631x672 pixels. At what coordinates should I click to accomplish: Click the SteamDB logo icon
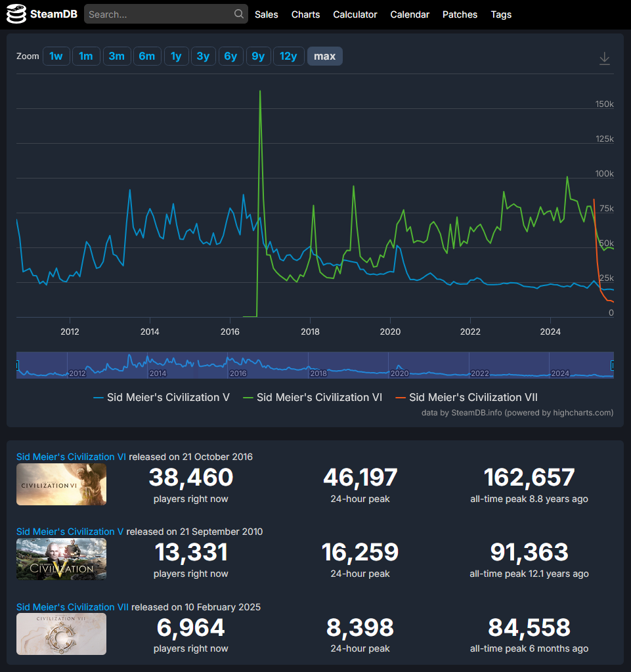[x=16, y=14]
